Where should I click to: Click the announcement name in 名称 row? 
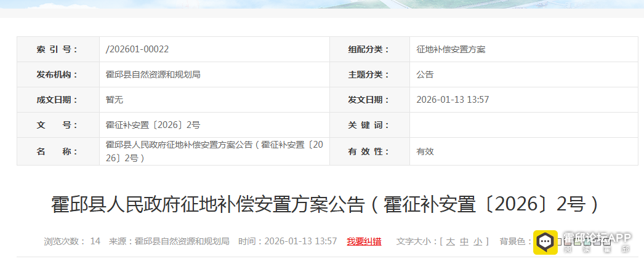pyautogui.click(x=214, y=151)
